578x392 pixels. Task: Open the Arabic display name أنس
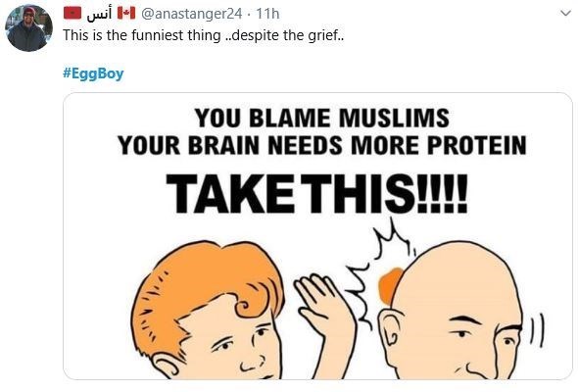99,14
